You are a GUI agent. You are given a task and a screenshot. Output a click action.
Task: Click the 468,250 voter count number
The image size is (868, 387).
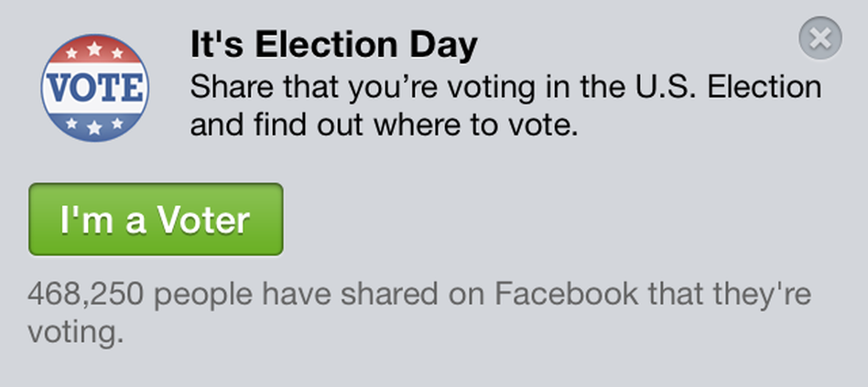click(x=85, y=295)
